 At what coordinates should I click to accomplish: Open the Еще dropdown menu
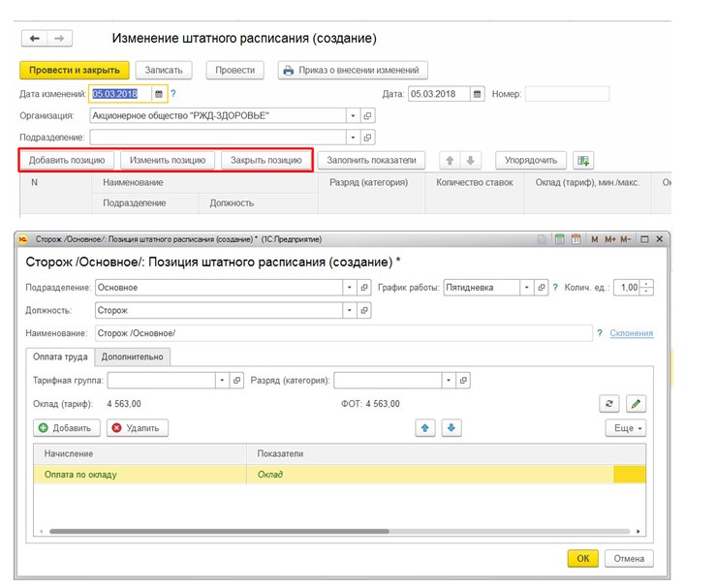pyautogui.click(x=625, y=427)
